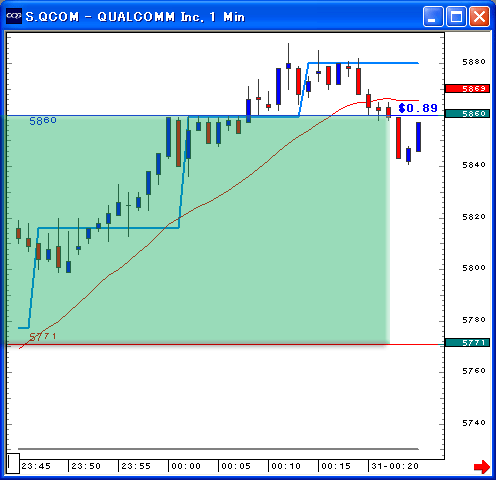
Task: Click the red scroll-right arrow
Action: [x=482, y=466]
